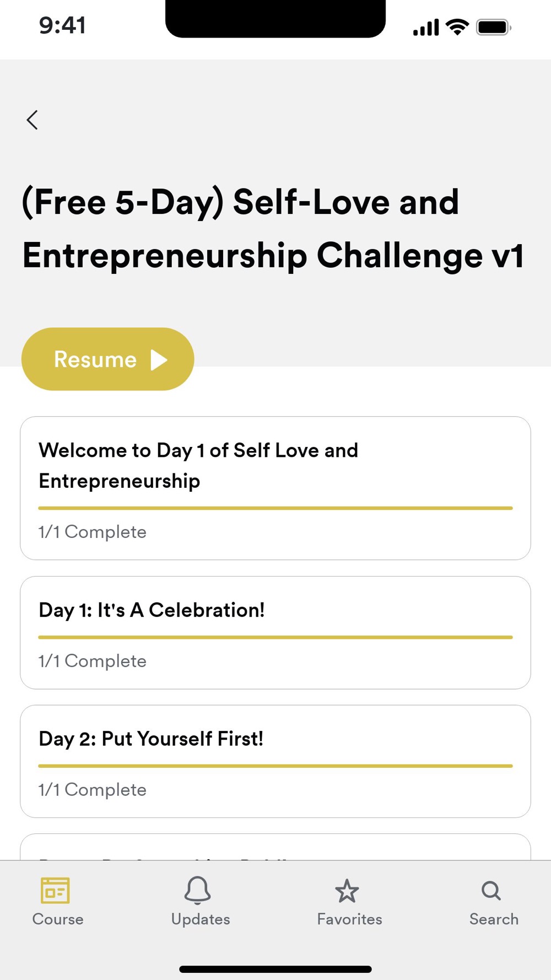The height and width of the screenshot is (980, 551).
Task: Go to the Favorites tab label
Action: coord(349,919)
